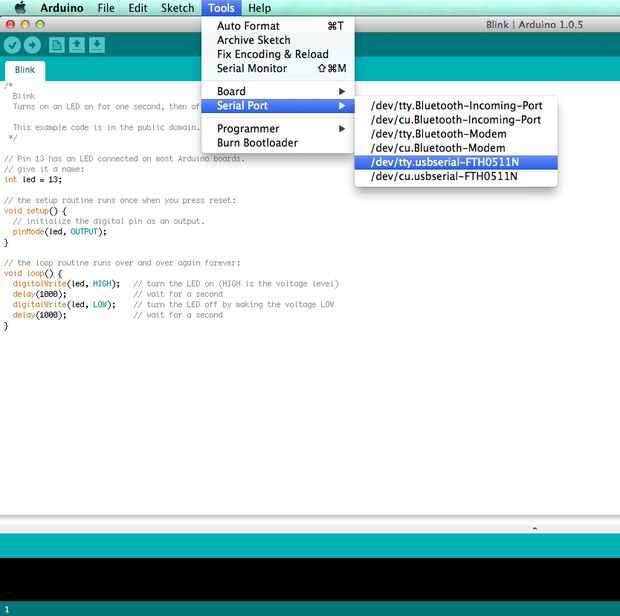Open the Help menu

(x=259, y=8)
